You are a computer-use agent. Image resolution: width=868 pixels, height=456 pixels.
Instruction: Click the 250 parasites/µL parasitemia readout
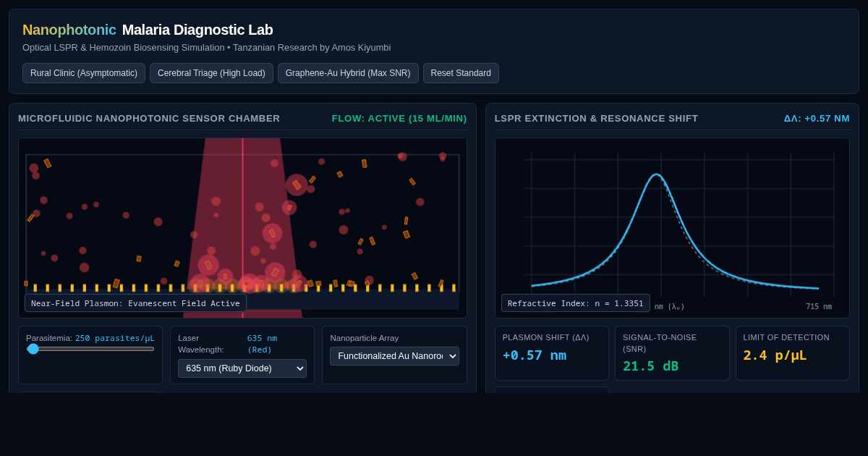pyautogui.click(x=115, y=338)
